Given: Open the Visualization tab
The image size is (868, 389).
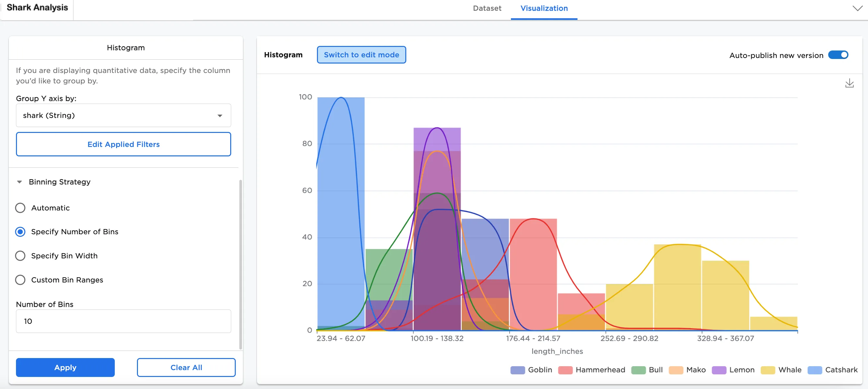Looking at the screenshot, I should pos(544,8).
